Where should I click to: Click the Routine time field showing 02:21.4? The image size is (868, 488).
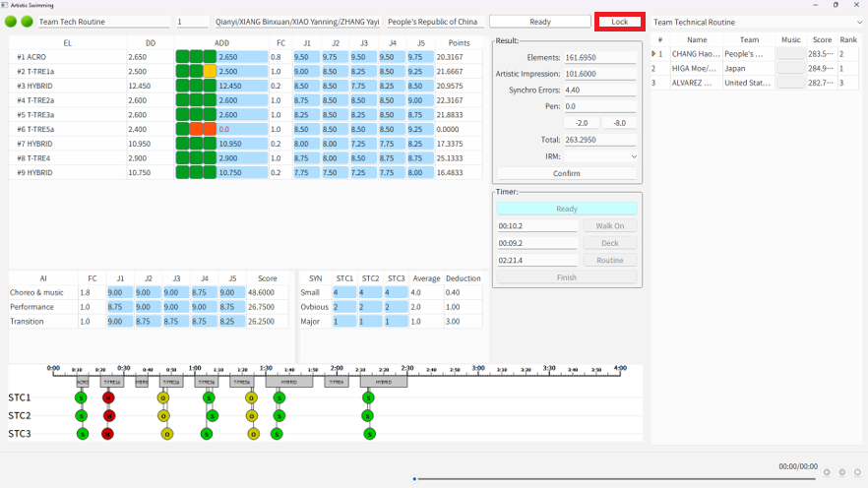pos(537,260)
